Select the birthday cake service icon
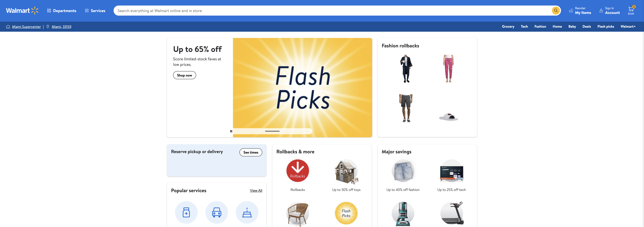644x227 pixels. 247,212
